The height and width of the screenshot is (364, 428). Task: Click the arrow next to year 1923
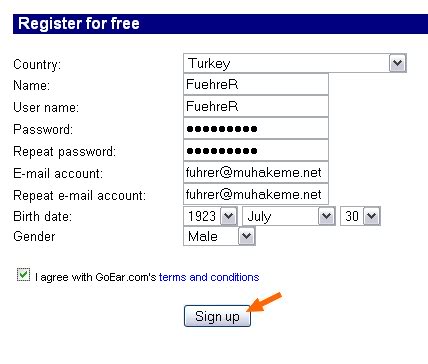pyautogui.click(x=229, y=216)
